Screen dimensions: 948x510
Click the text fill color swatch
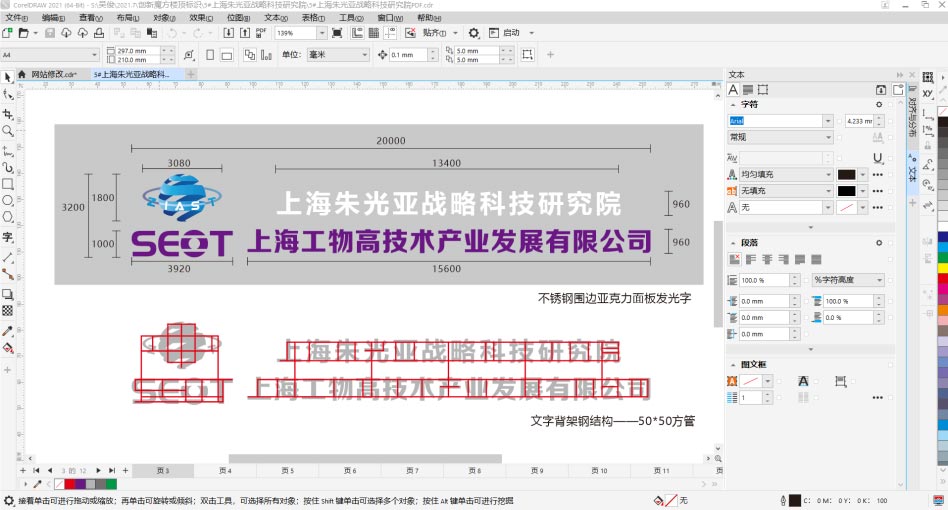(846, 175)
